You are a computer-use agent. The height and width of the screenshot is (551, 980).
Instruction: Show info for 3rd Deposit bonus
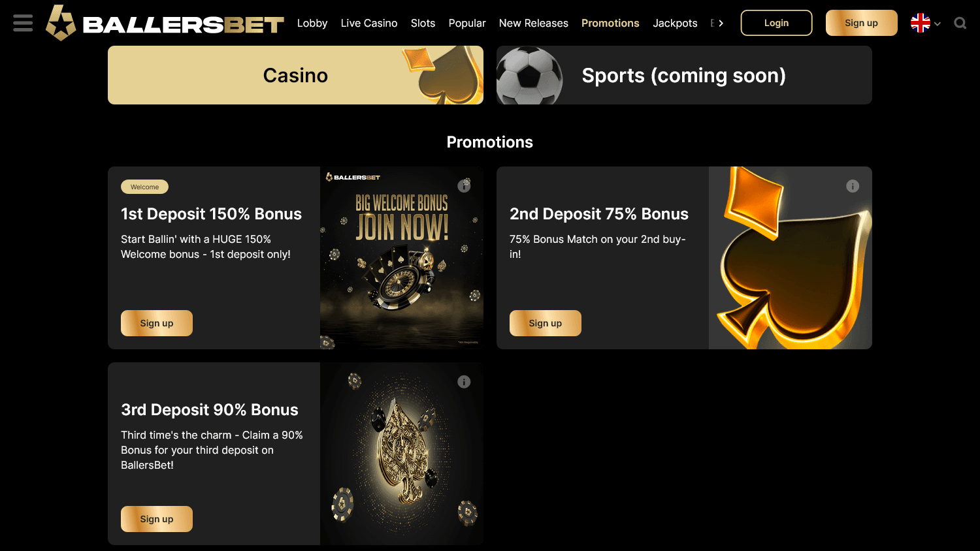(464, 382)
